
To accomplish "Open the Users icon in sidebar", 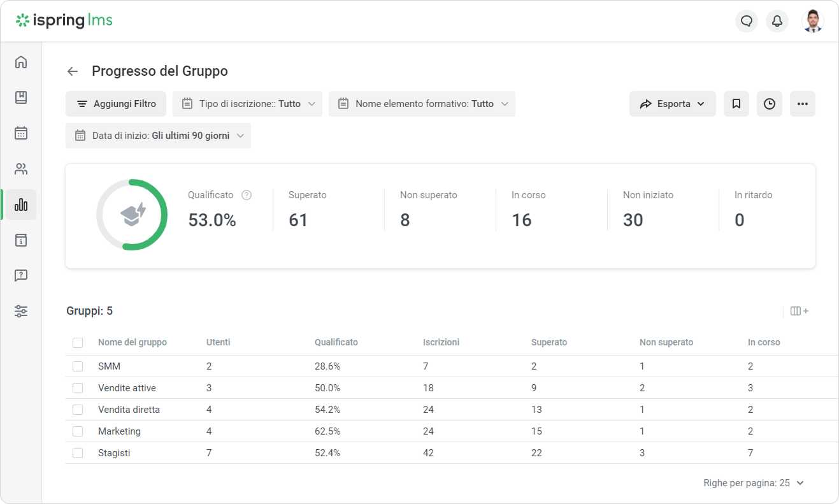I will pyautogui.click(x=21, y=169).
